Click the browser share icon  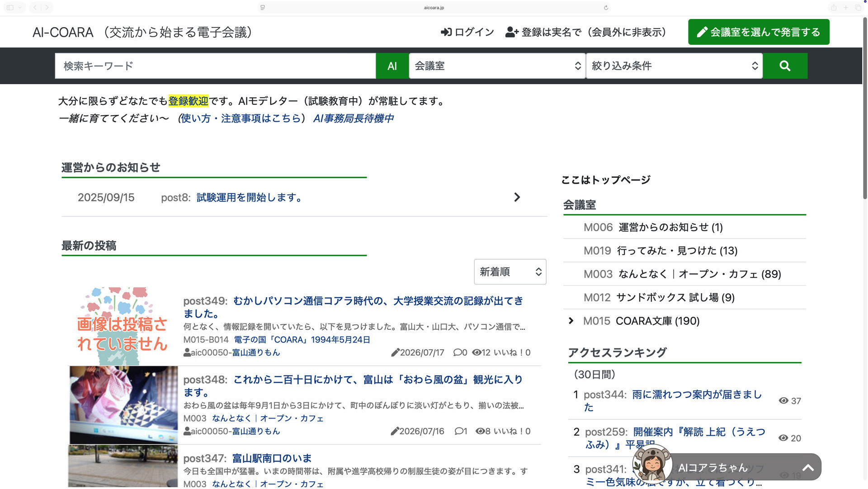[834, 8]
